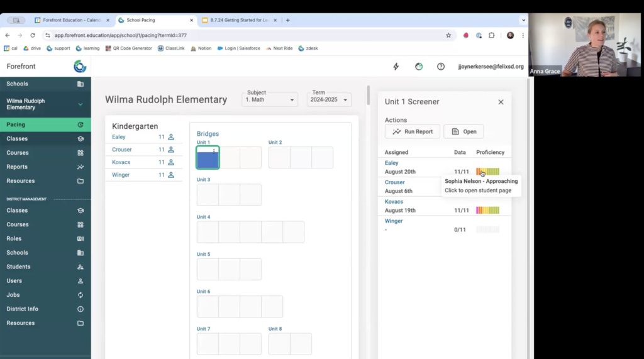The width and height of the screenshot is (644, 359).
Task: Open the browser extensions puzzle icon
Action: click(x=492, y=35)
